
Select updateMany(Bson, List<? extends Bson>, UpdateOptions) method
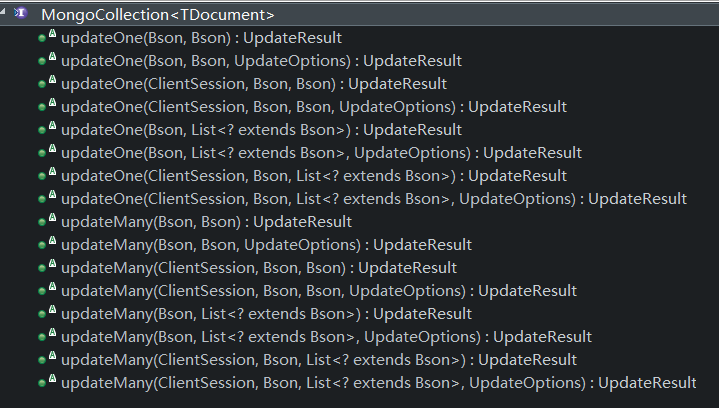(326, 337)
